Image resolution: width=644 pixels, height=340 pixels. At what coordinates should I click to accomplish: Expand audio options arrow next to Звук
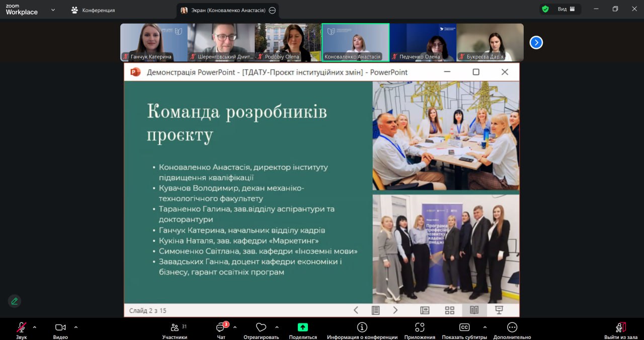pyautogui.click(x=35, y=327)
